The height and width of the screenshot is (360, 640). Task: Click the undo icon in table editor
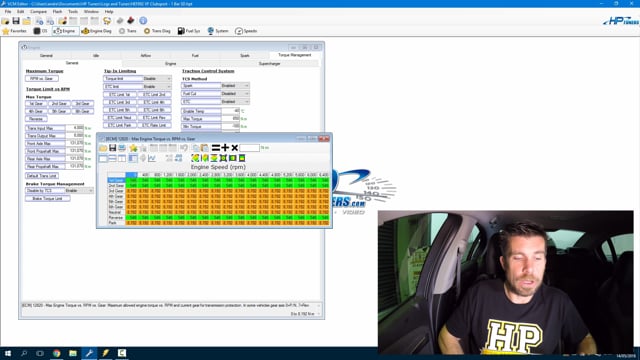184,148
